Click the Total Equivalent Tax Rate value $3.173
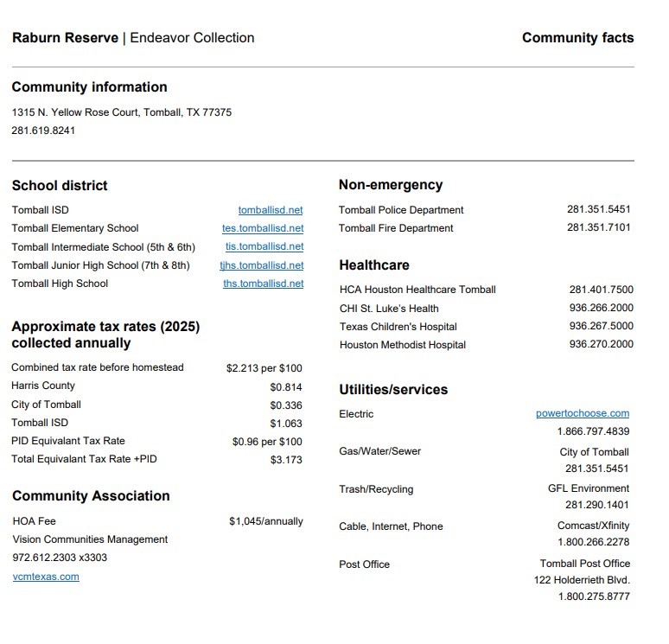Image resolution: width=669 pixels, height=644 pixels. pos(286,460)
